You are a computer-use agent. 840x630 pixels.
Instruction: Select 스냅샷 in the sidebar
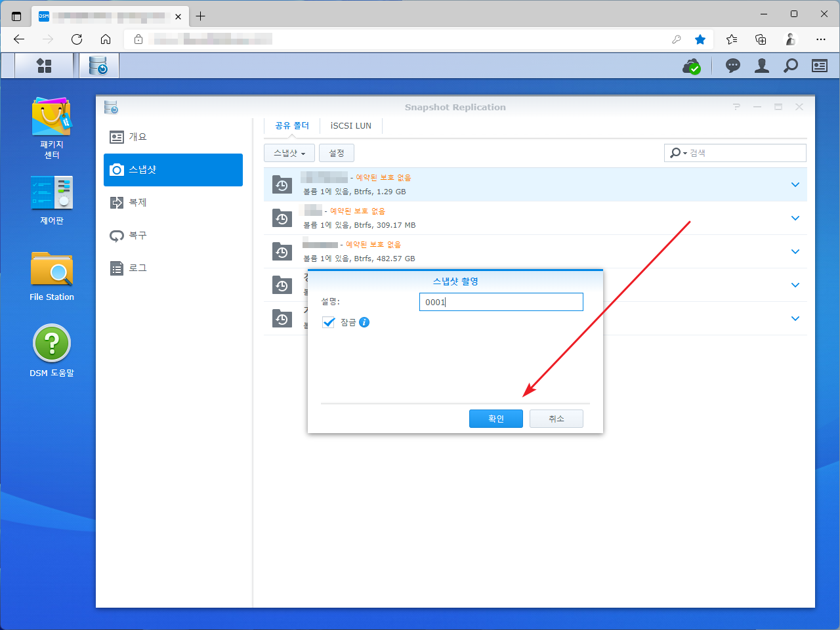173,170
